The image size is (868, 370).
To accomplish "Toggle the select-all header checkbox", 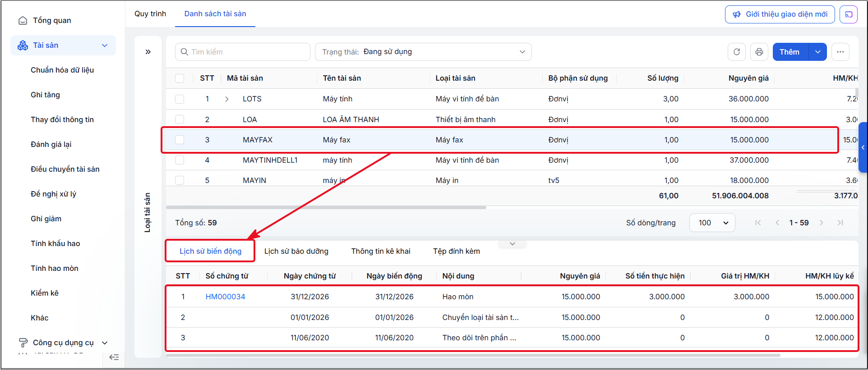I will coord(180,78).
